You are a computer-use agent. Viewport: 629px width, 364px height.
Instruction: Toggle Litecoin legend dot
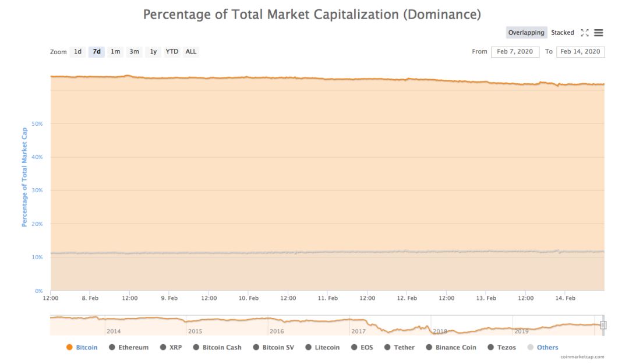pos(308,347)
